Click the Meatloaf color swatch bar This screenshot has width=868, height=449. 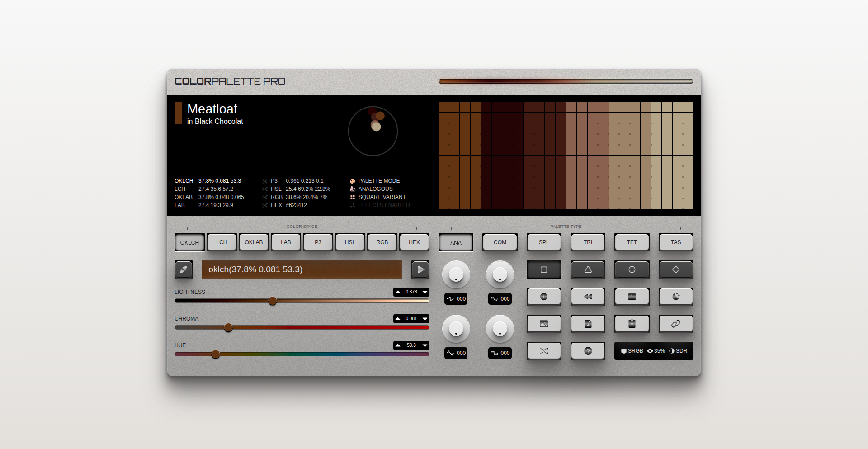(178, 113)
